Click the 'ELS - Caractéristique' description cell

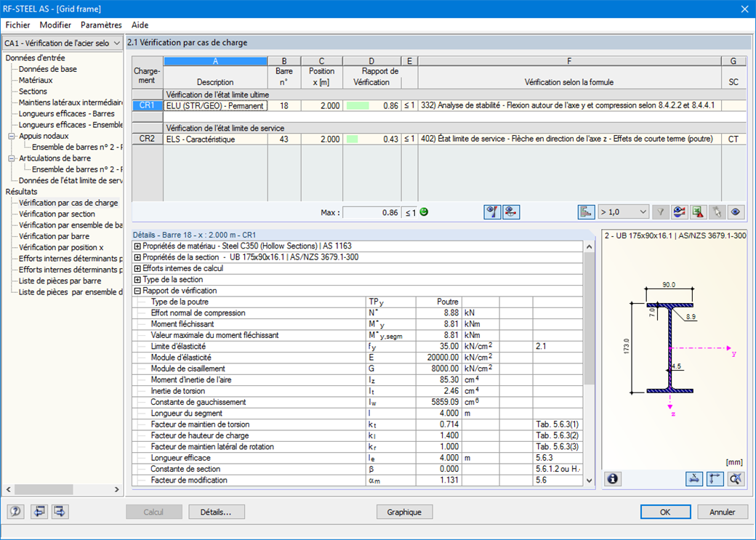pyautogui.click(x=215, y=139)
